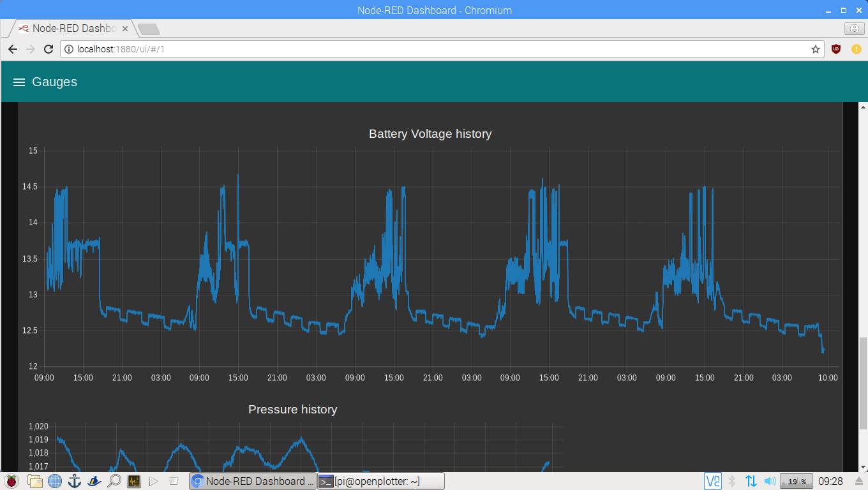Open the network connections tray icon
Image resolution: width=868 pixels, height=490 pixels.
[751, 481]
